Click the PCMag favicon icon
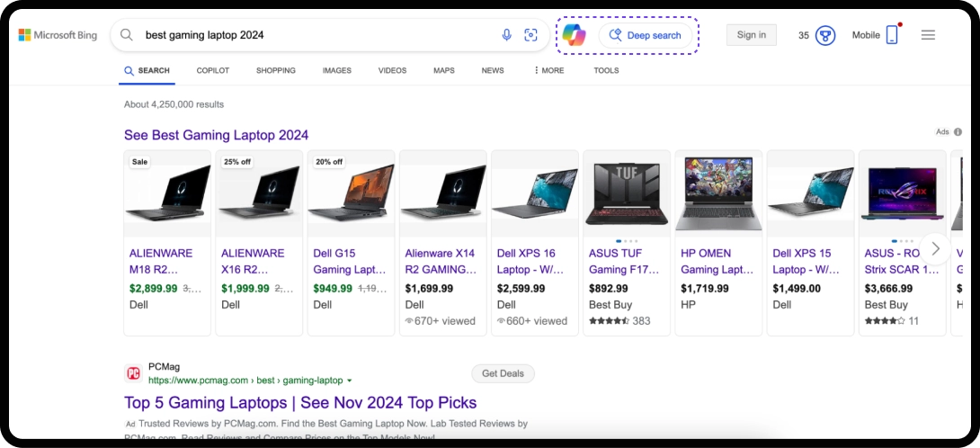 tap(133, 373)
